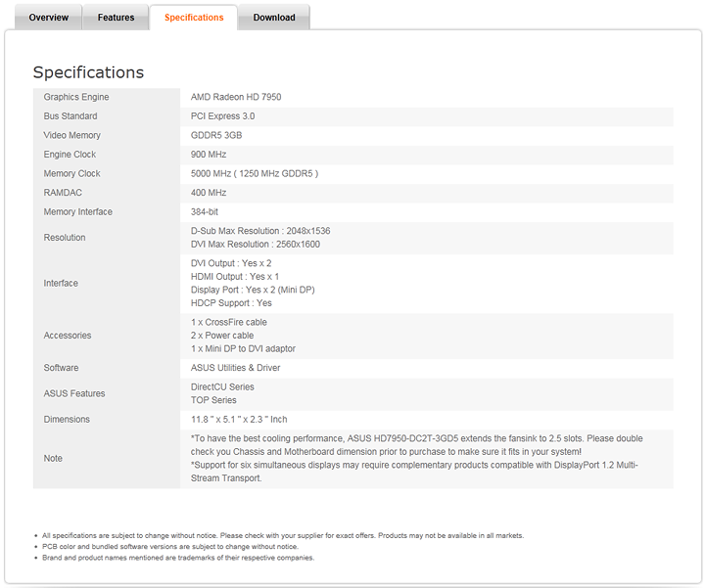The width and height of the screenshot is (705, 588).
Task: Select the Specifications tab
Action: [194, 18]
